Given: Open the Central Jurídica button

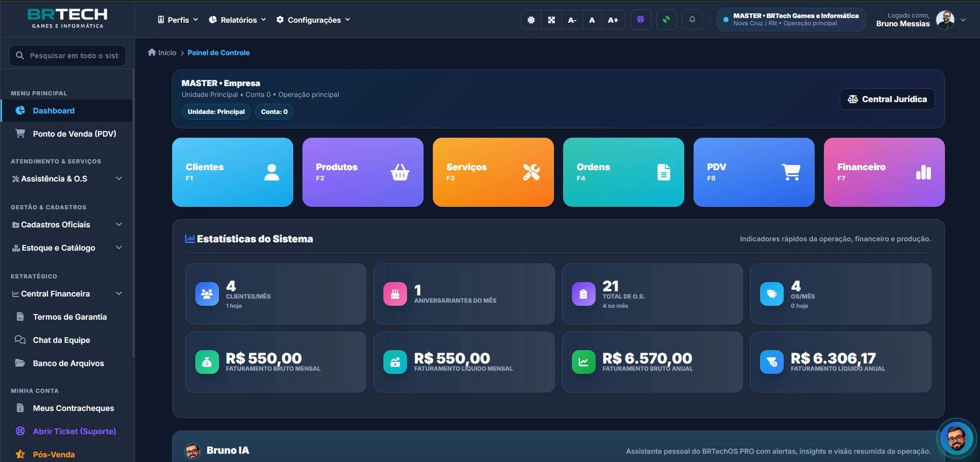Looking at the screenshot, I should [887, 99].
